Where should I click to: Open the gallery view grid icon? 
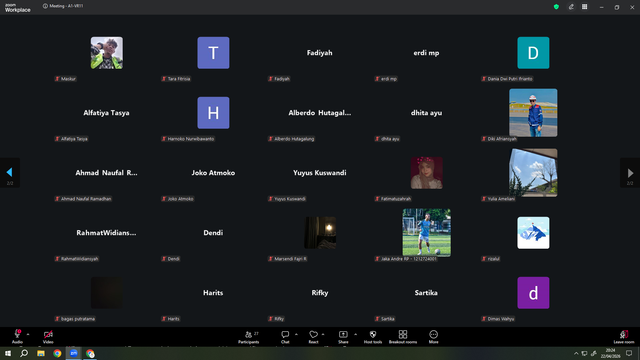(x=584, y=7)
